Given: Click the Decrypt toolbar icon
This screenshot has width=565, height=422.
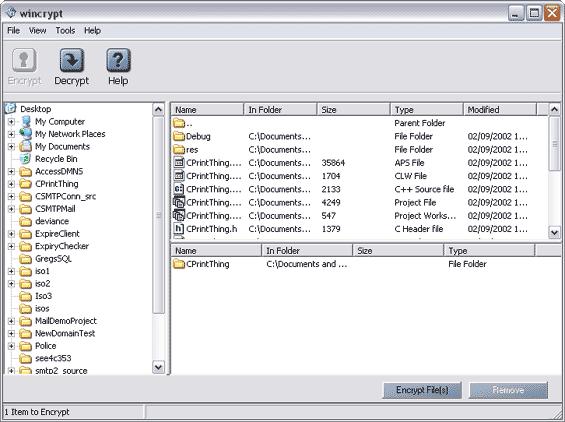Looking at the screenshot, I should click(x=72, y=61).
